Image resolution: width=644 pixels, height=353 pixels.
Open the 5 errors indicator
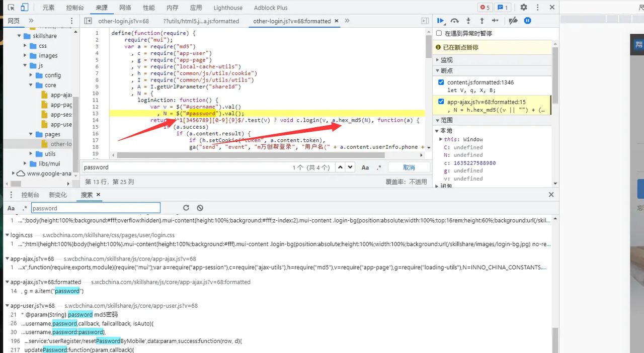point(485,8)
